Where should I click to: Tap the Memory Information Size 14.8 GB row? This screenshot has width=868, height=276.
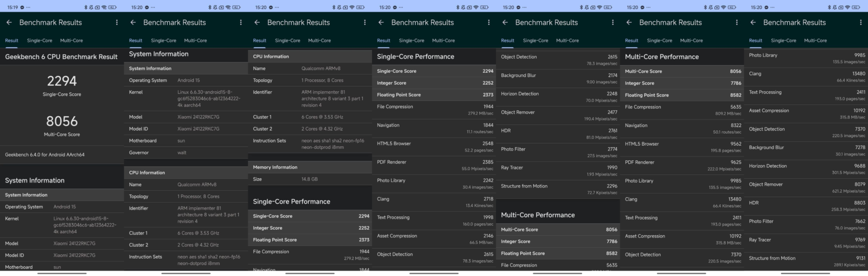(309, 179)
